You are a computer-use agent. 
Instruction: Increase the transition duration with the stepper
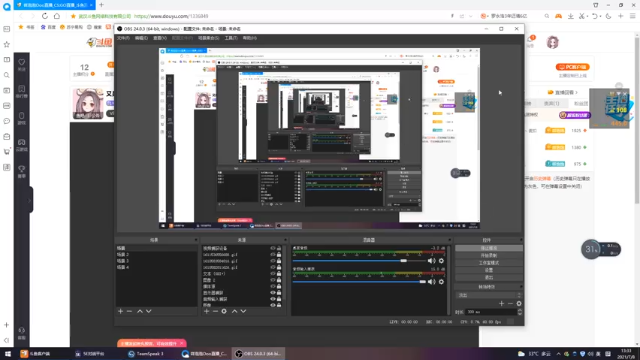[520, 310]
